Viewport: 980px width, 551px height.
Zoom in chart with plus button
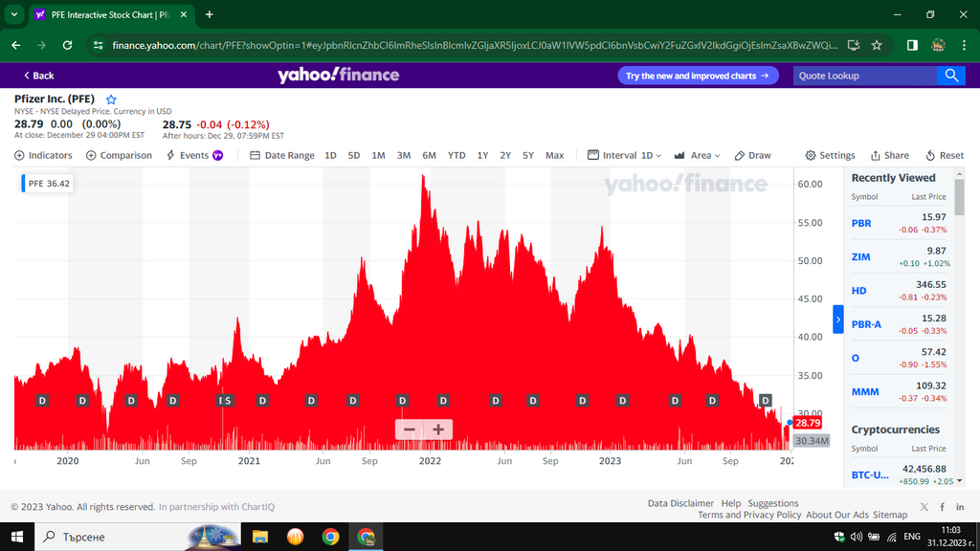point(438,430)
